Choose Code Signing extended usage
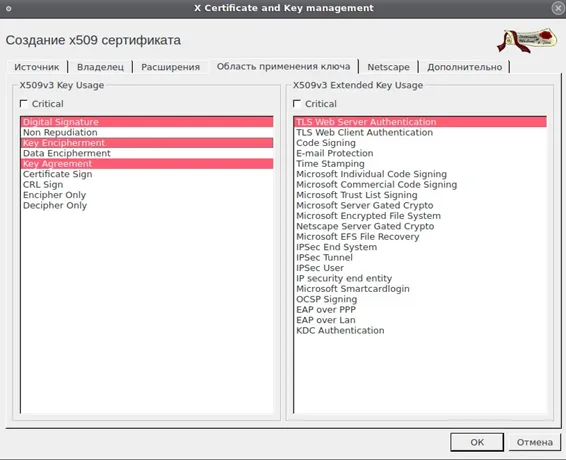 420,143
